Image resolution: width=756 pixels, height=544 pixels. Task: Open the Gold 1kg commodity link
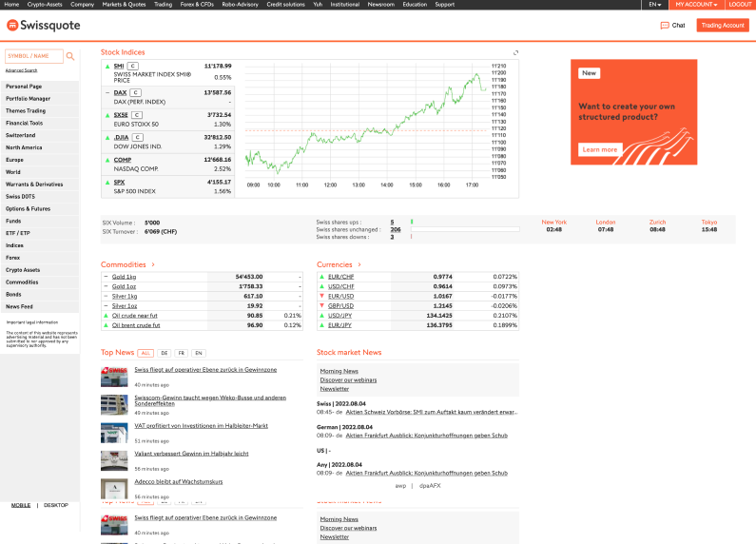pos(124,277)
